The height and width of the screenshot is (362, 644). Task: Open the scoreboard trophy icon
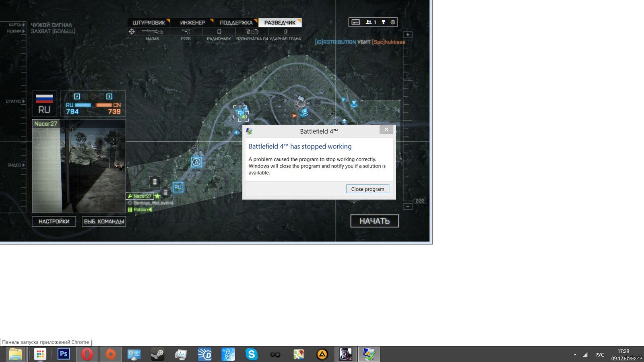[383, 22]
